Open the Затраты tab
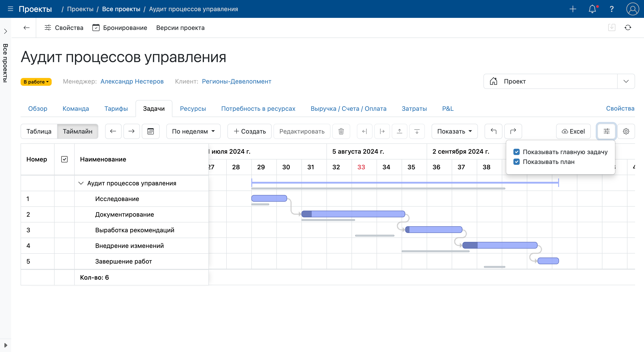 (414, 109)
